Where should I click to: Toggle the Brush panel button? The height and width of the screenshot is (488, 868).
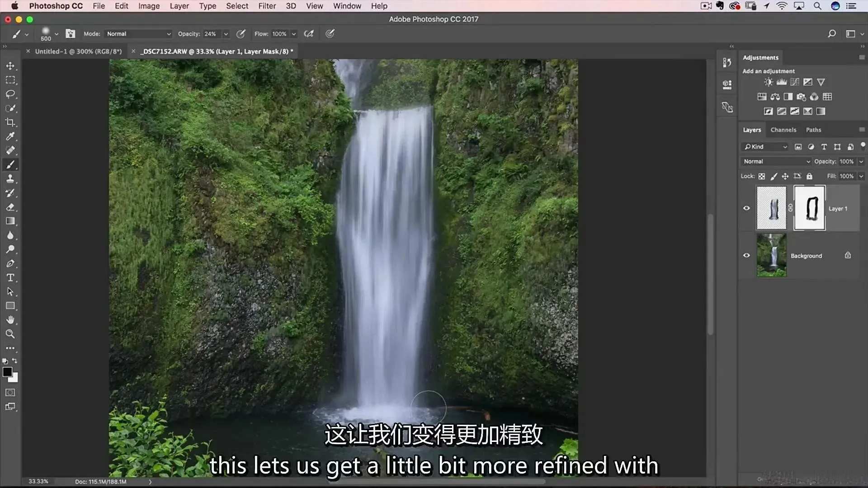[70, 33]
